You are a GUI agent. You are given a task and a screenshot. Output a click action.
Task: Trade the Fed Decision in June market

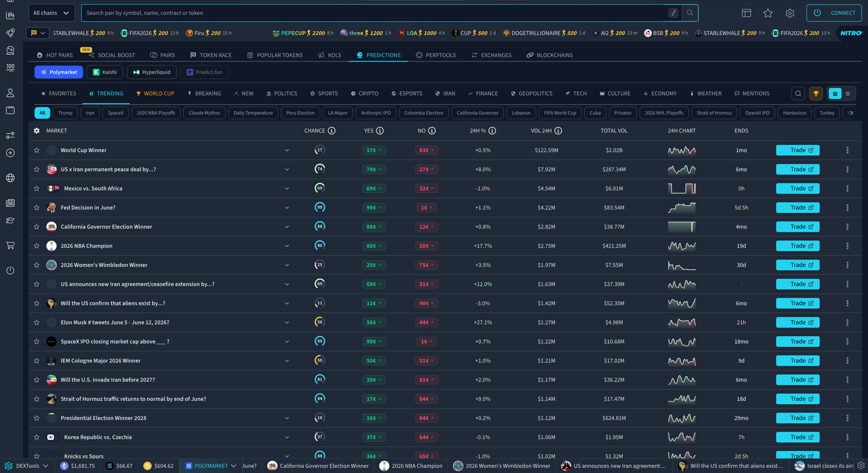click(x=798, y=208)
